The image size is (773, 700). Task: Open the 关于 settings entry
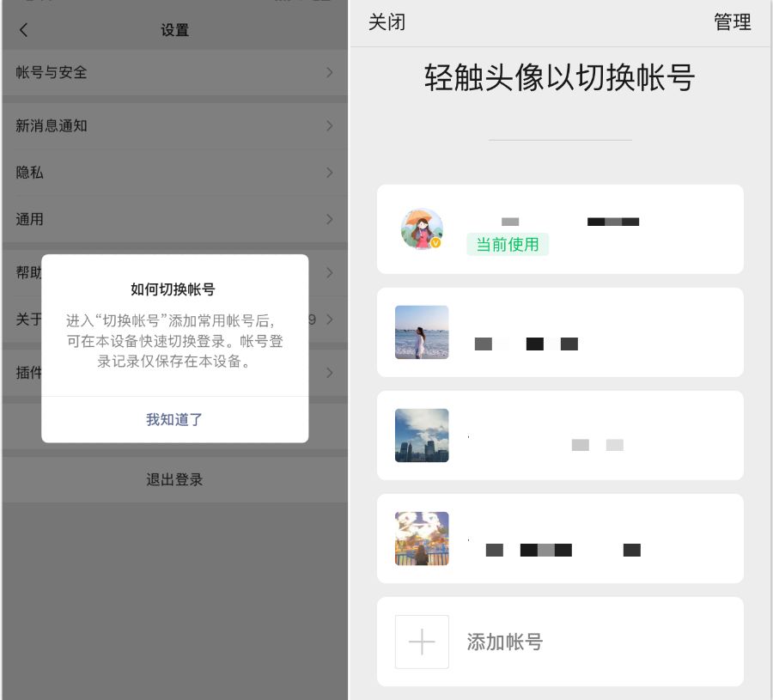174,320
